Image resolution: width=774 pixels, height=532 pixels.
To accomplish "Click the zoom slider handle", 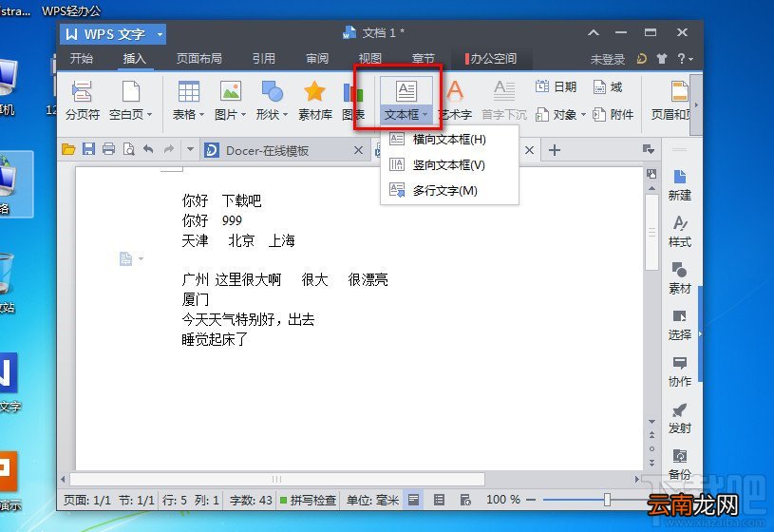I will pos(607,500).
